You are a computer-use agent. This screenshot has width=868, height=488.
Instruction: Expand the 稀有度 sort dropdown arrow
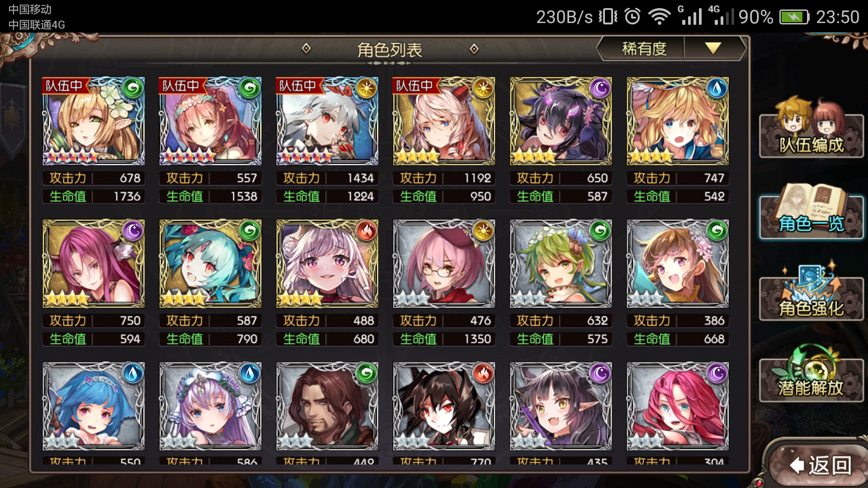click(x=713, y=48)
